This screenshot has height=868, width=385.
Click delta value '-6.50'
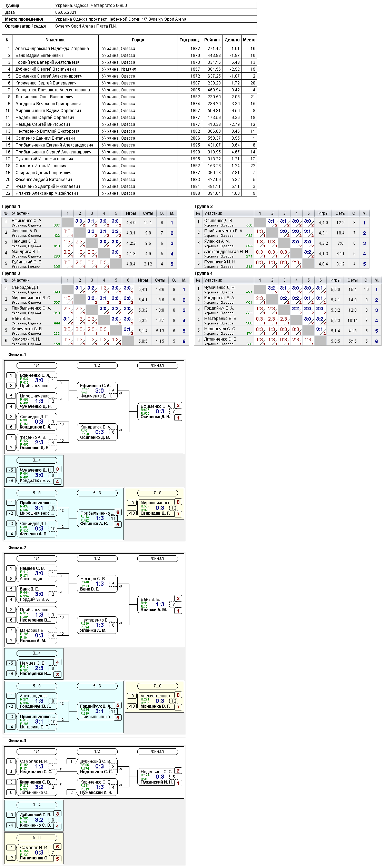pyautogui.click(x=235, y=111)
